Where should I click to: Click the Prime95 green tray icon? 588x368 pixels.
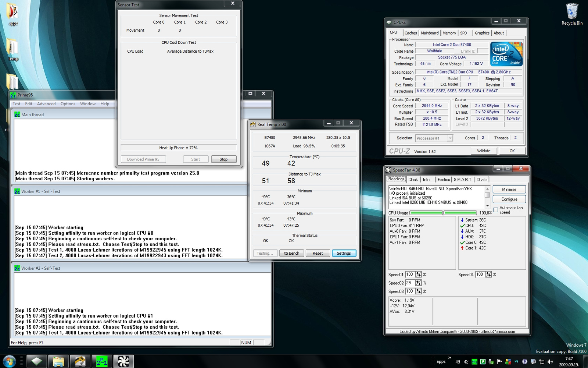tap(474, 362)
